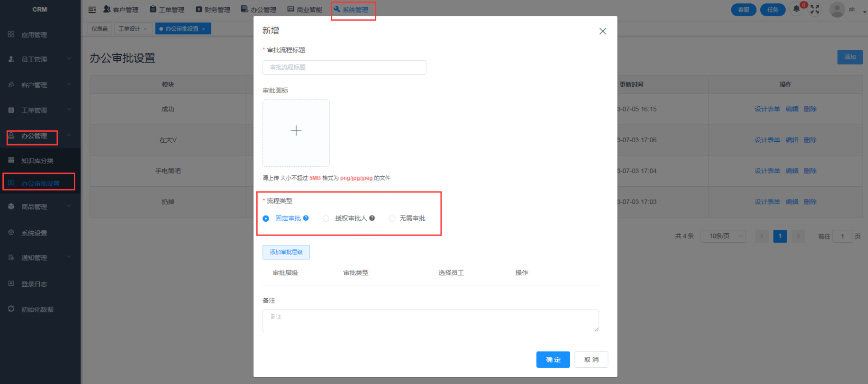Click 删除 in the 手电筒吧 row

[x=810, y=171]
